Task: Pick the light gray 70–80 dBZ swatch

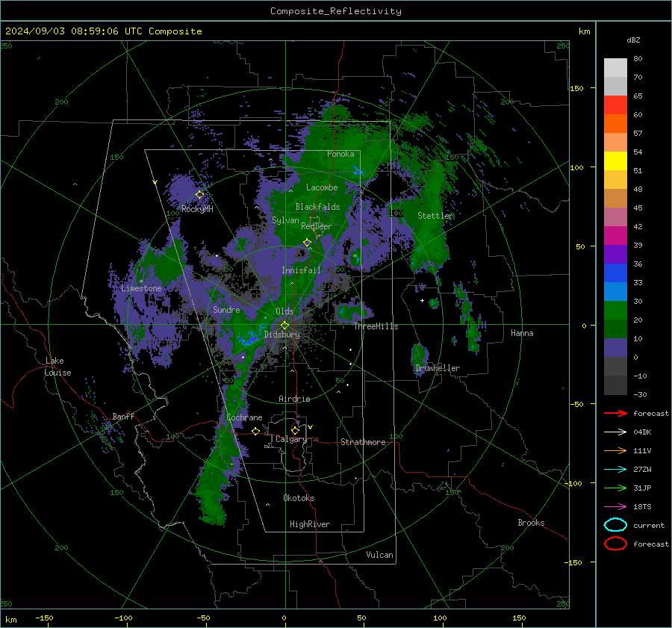Action: (615, 68)
